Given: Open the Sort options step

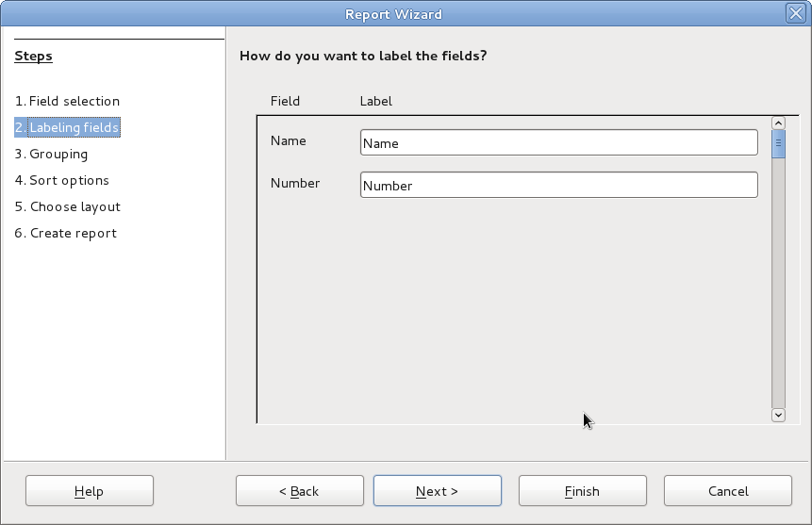Looking at the screenshot, I should coord(62,180).
